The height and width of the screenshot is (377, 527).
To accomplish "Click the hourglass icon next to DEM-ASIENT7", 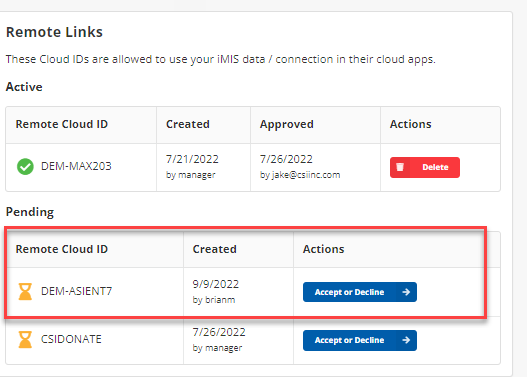I will click(25, 291).
